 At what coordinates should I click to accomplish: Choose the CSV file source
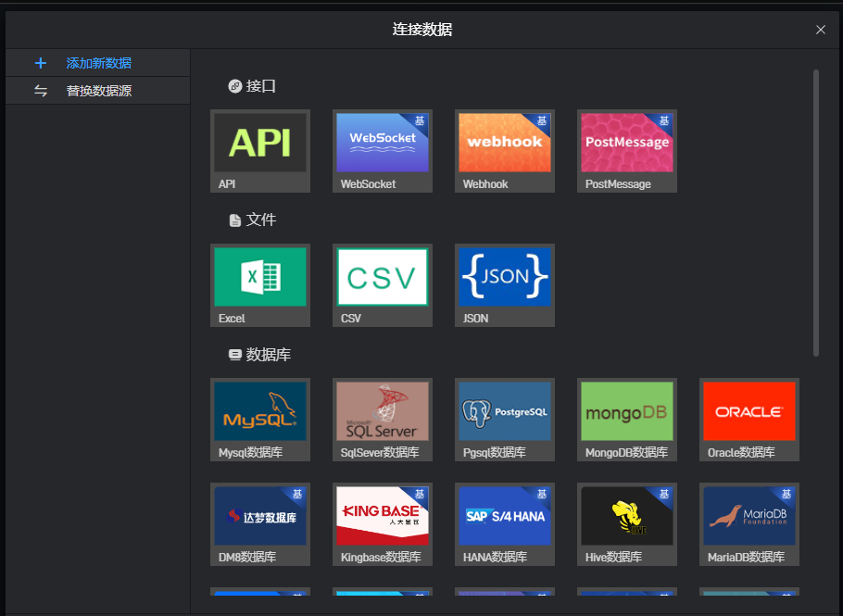click(383, 285)
